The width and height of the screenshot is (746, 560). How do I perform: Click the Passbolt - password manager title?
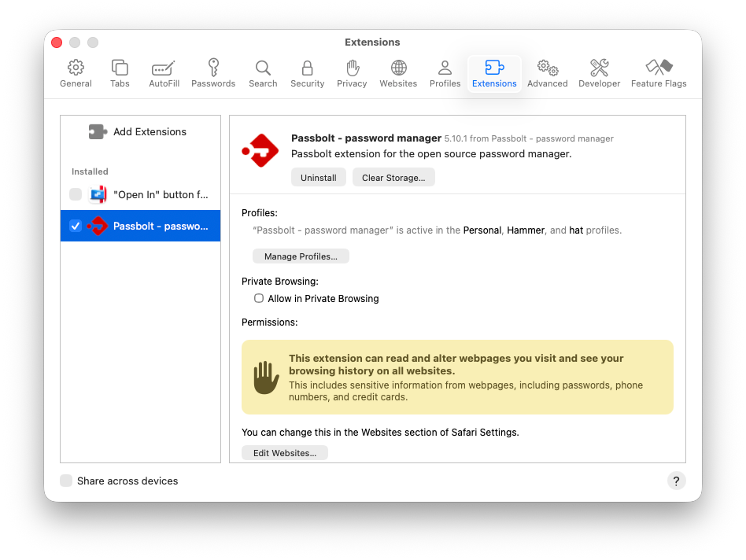(367, 138)
